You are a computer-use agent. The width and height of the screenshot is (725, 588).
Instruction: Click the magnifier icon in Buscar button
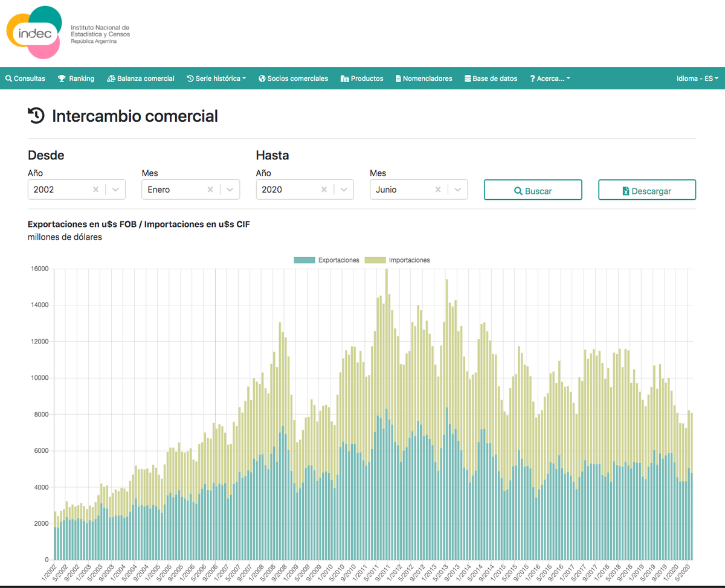pos(518,191)
